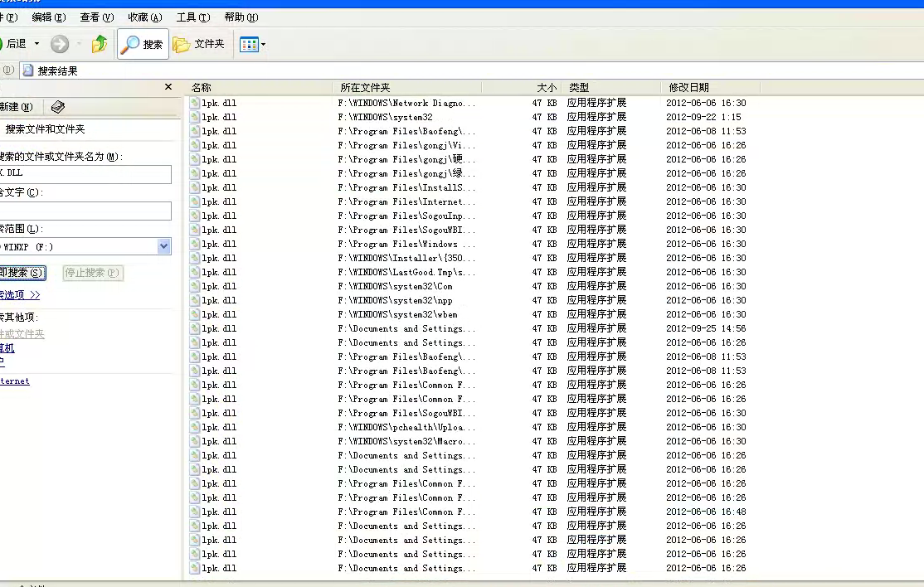Select lpk.dll icon in gongj\Vi... row
The height and width of the screenshot is (587, 924).
(x=195, y=145)
